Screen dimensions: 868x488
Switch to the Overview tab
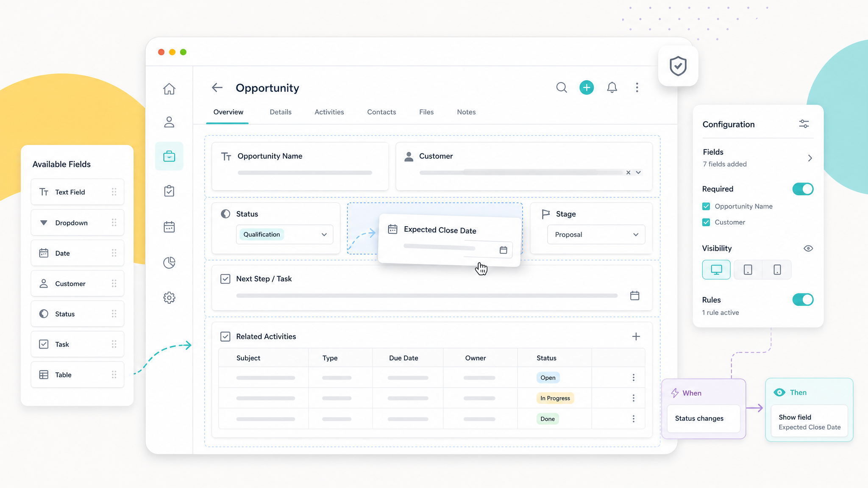click(x=228, y=112)
